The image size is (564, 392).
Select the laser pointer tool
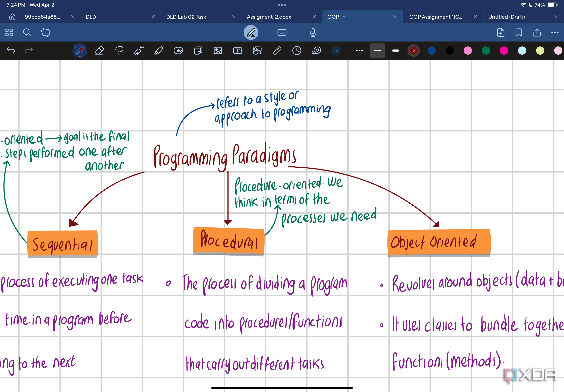(139, 51)
